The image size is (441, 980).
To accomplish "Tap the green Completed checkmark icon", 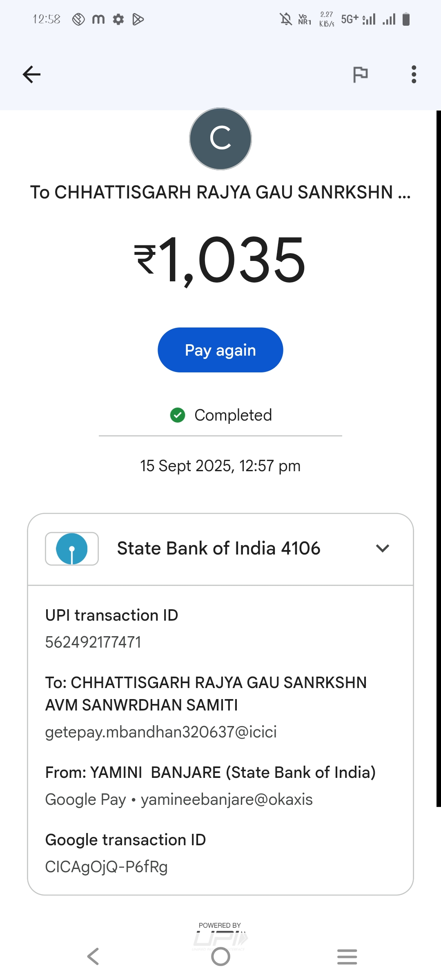I will [x=178, y=415].
